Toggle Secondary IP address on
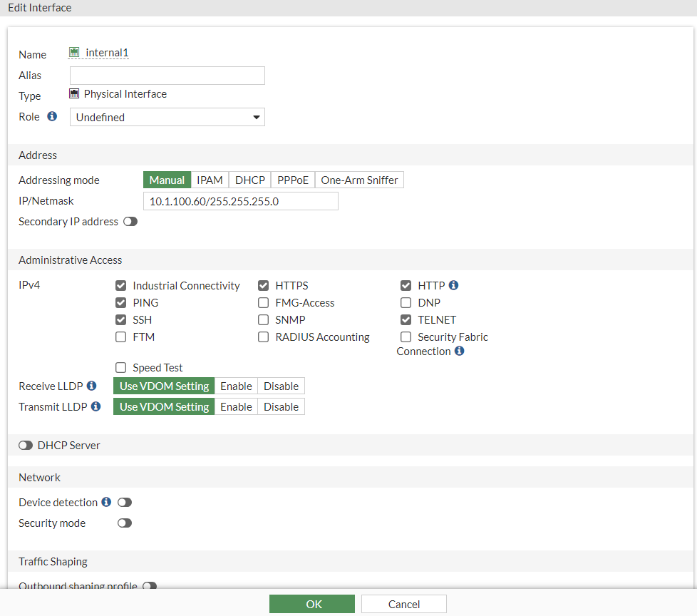The width and height of the screenshot is (697, 616). [130, 221]
